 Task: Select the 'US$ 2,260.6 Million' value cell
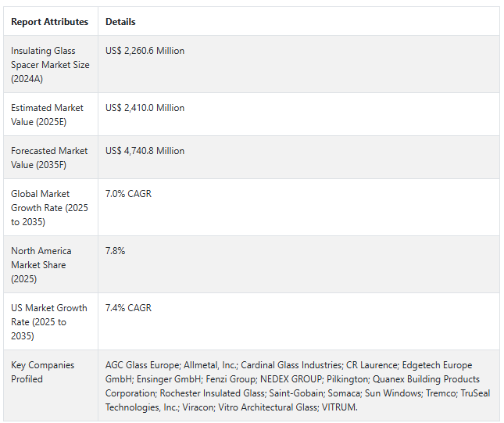(x=145, y=51)
